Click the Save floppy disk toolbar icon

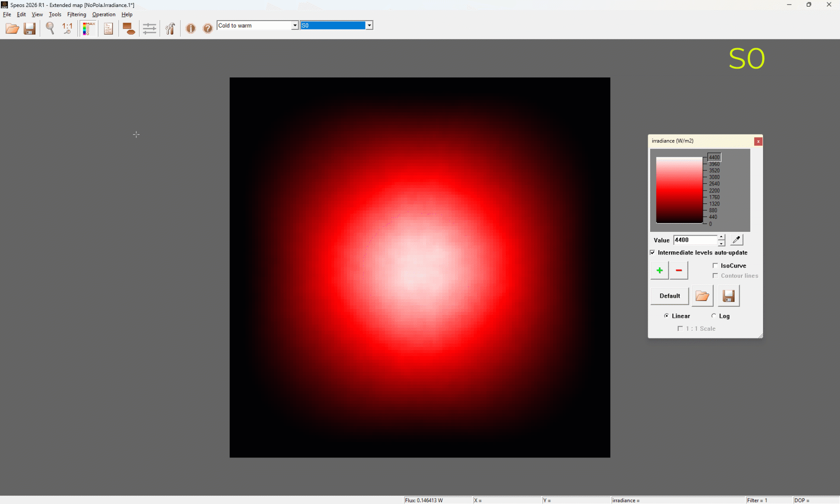29,28
